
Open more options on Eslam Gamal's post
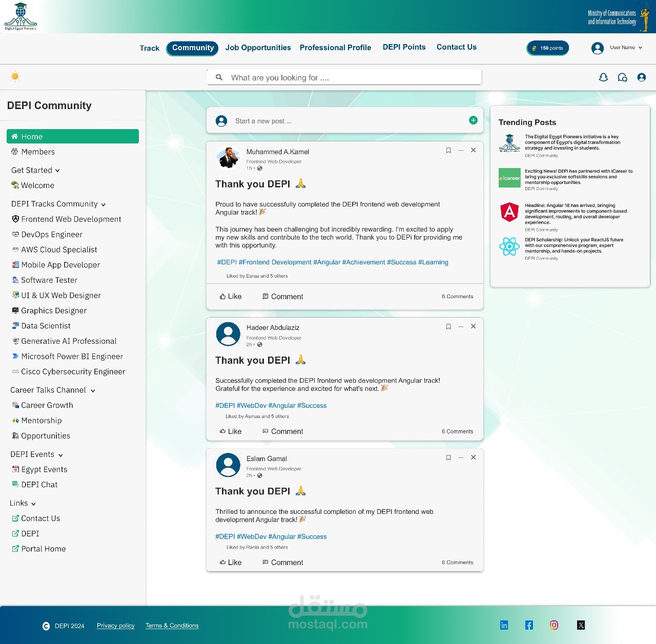[461, 458]
